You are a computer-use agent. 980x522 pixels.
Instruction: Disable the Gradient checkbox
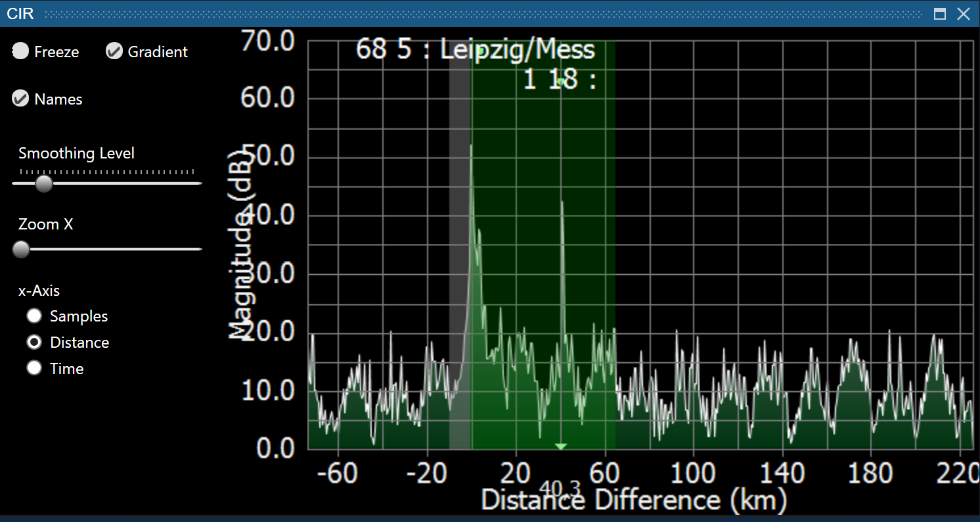pyautogui.click(x=114, y=51)
